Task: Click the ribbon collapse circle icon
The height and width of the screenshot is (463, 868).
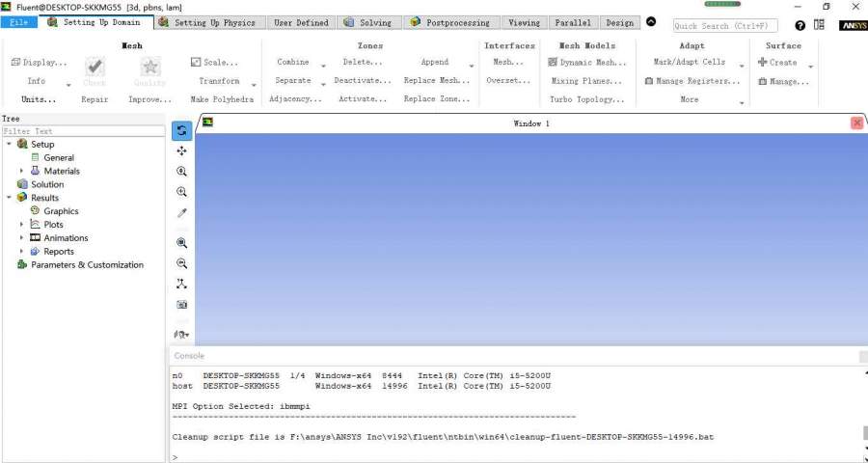Action: point(651,21)
